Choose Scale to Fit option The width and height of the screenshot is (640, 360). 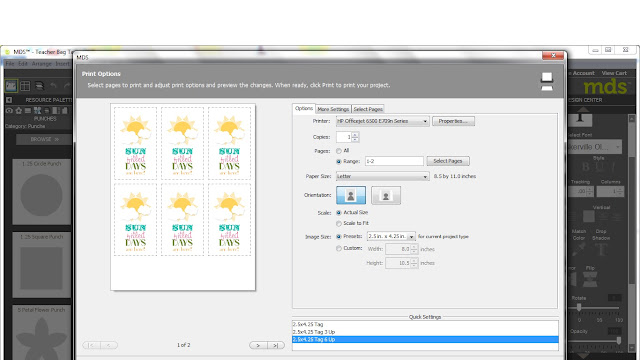pos(338,224)
